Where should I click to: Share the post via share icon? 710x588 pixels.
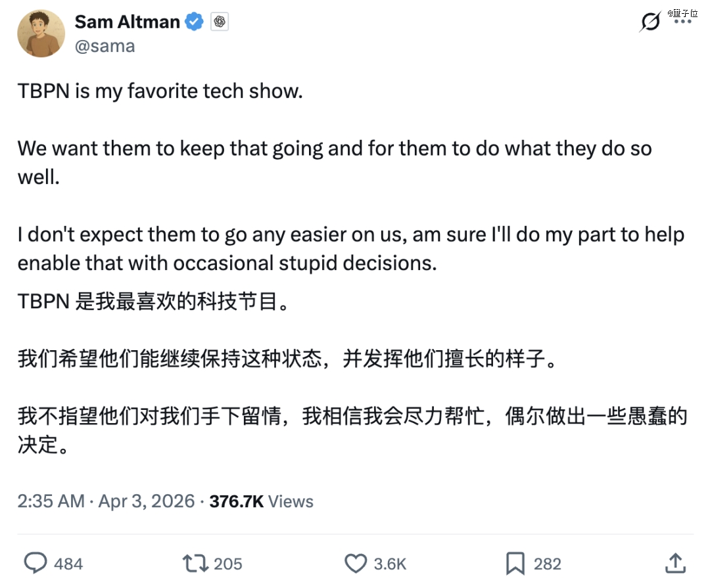tap(674, 563)
